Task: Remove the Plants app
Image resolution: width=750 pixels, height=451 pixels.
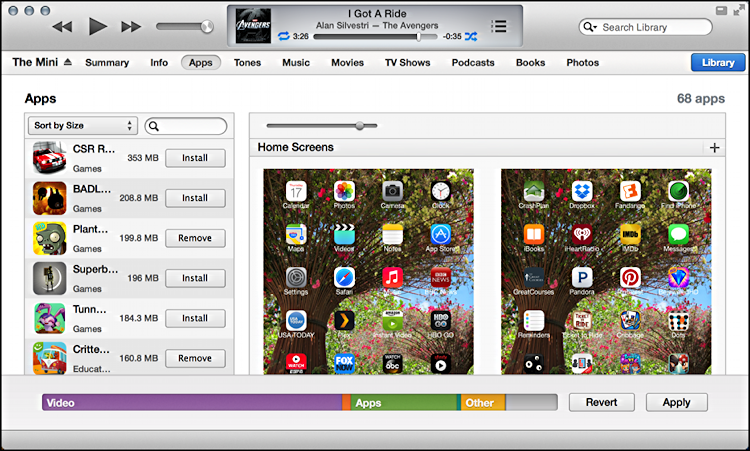Action: click(x=195, y=238)
